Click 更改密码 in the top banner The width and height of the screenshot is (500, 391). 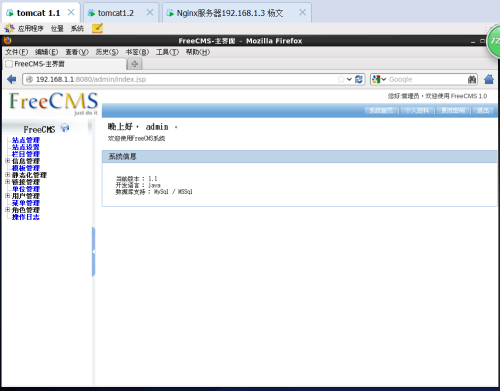pyautogui.click(x=453, y=110)
